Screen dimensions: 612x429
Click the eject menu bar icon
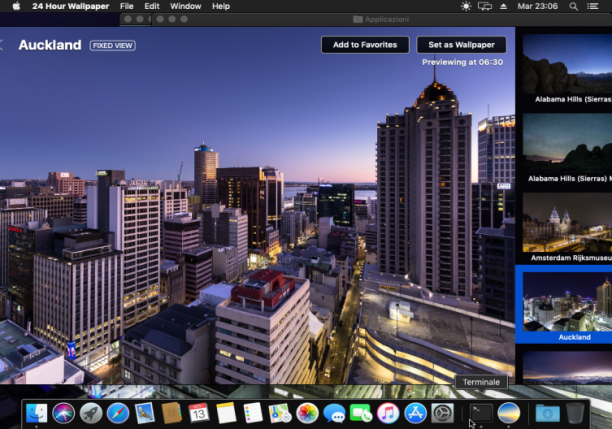click(503, 6)
